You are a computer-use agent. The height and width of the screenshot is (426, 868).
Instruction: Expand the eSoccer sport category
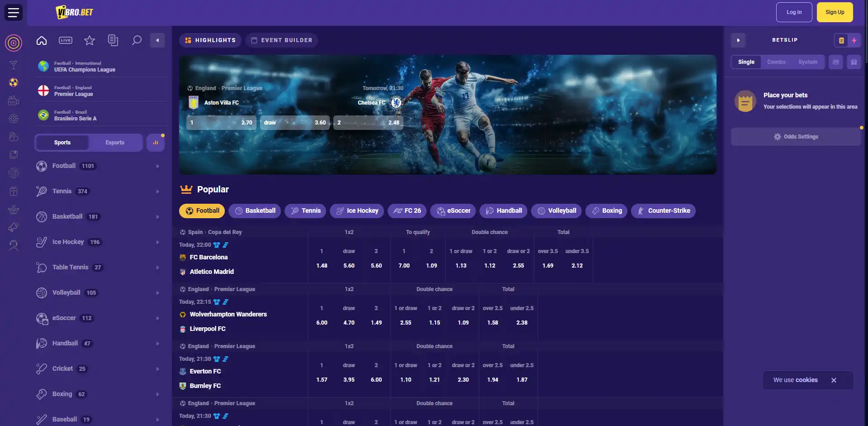pyautogui.click(x=99, y=318)
